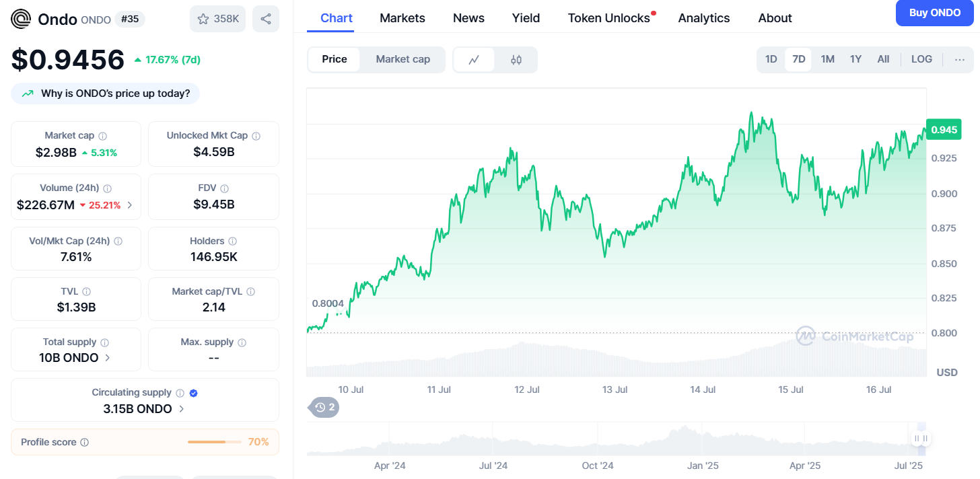The height and width of the screenshot is (479, 980).
Task: Ask why ONDO's price is up today
Action: point(105,94)
